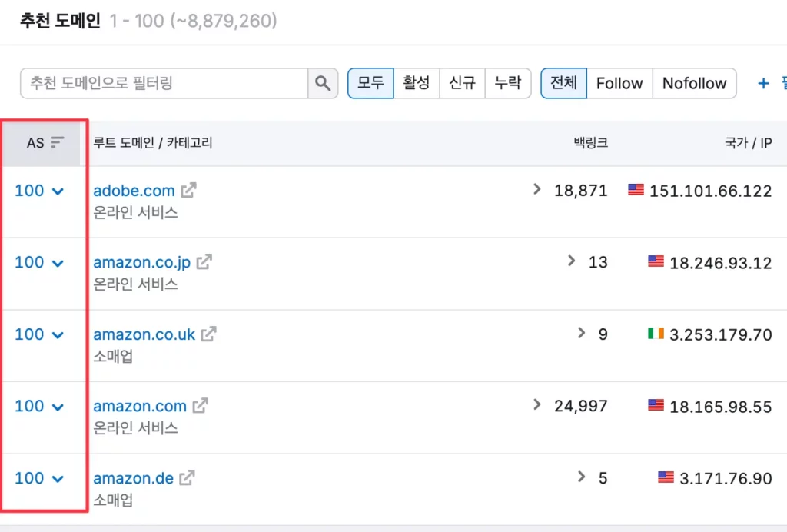This screenshot has height=532, width=787.
Task: Select the 전체 link type tab
Action: [563, 83]
